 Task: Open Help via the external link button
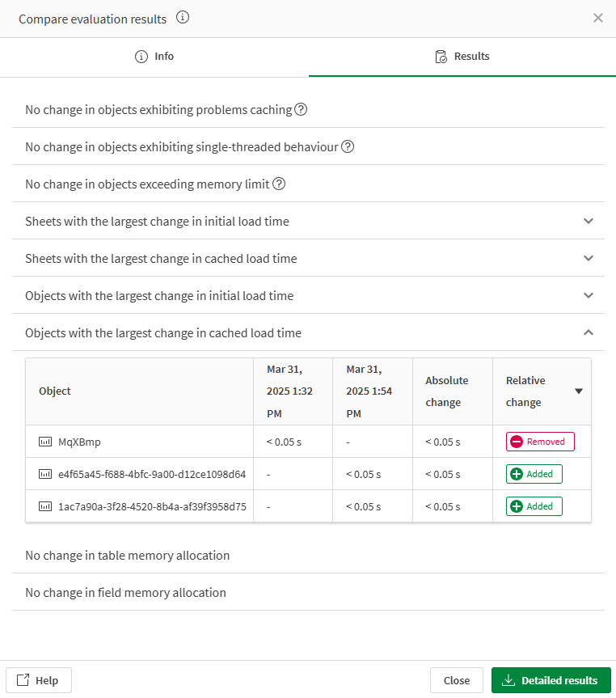click(x=38, y=680)
